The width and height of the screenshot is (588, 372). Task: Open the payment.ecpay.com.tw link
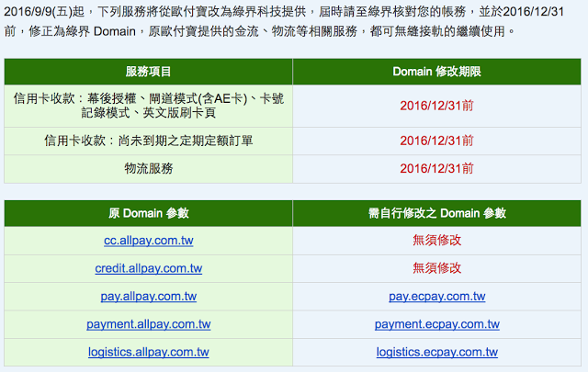point(437,324)
